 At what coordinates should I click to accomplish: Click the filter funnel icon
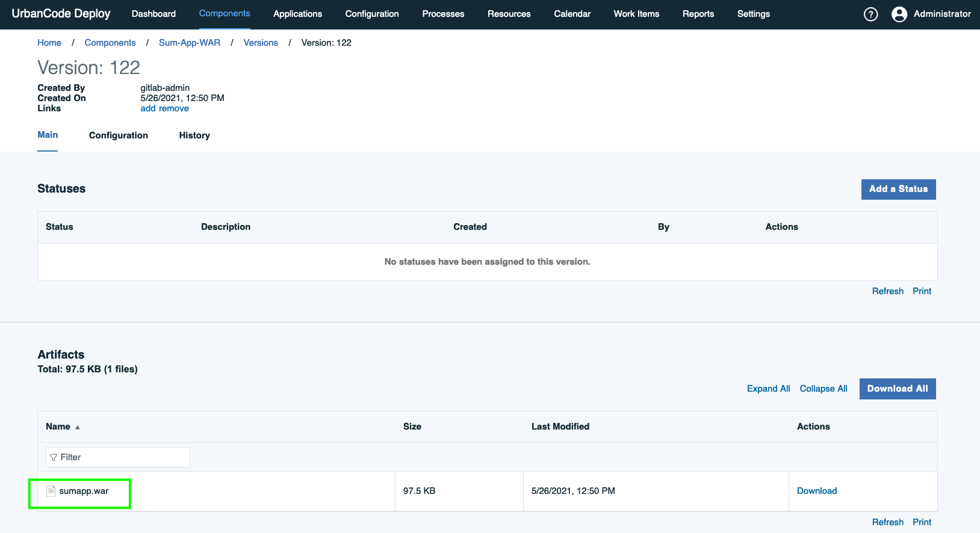coord(54,457)
